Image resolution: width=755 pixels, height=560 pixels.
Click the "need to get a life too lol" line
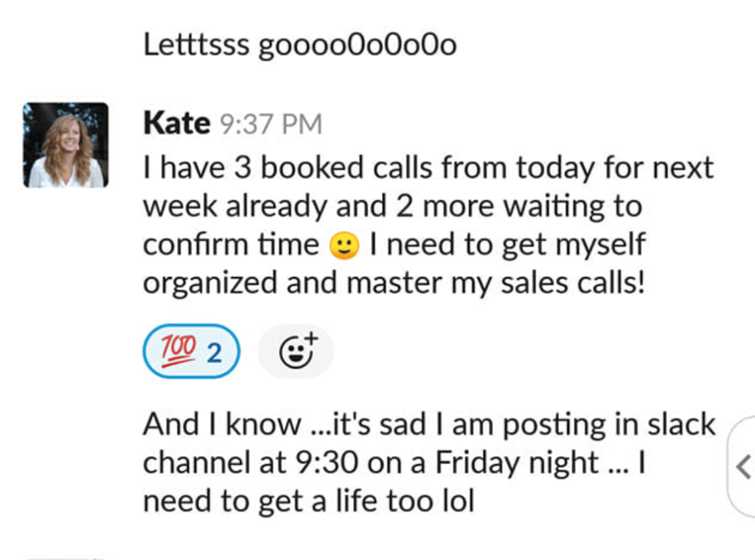[308, 501]
